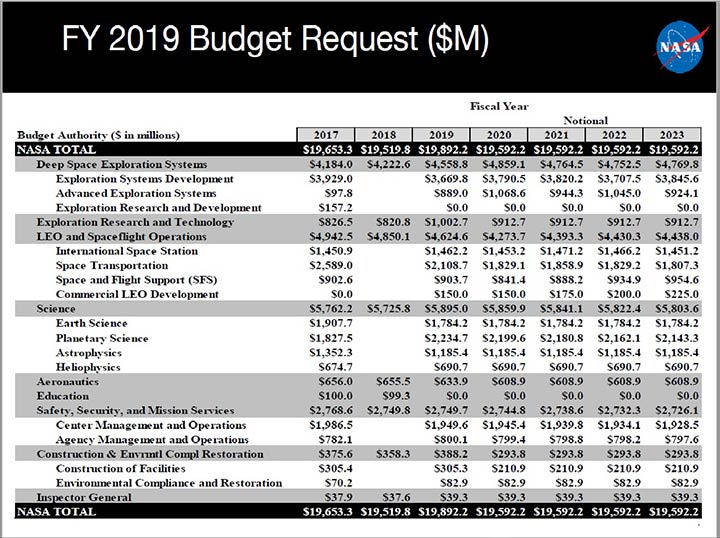This screenshot has height=538, width=720.
Task: Select the Budget Authority ($ in millions) label
Action: coord(98,135)
